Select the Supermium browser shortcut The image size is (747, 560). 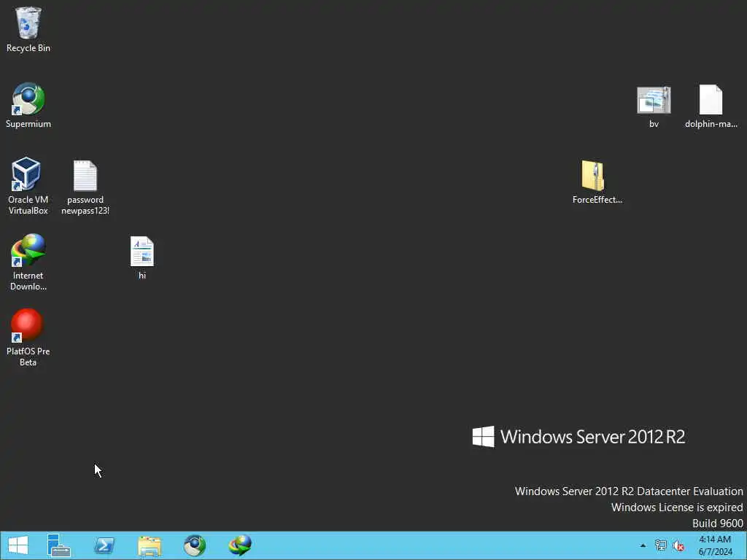point(28,105)
